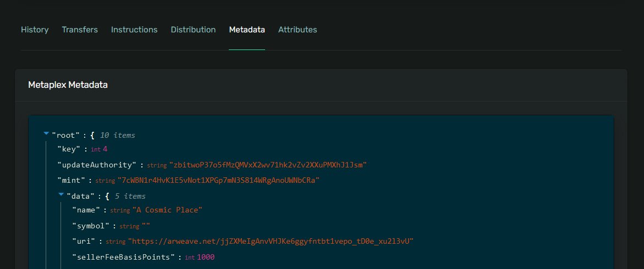Collapse the "data" JSON node
Image resolution: width=644 pixels, height=269 pixels.
61,194
